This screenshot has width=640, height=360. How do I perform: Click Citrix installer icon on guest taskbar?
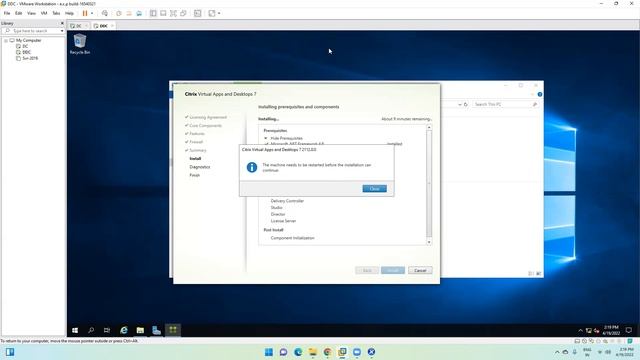point(173,330)
